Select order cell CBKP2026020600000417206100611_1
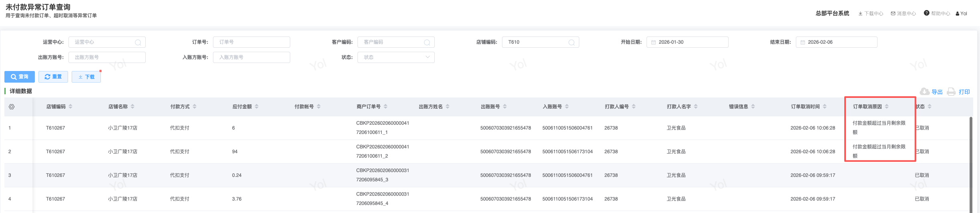980x213 pixels. point(383,128)
